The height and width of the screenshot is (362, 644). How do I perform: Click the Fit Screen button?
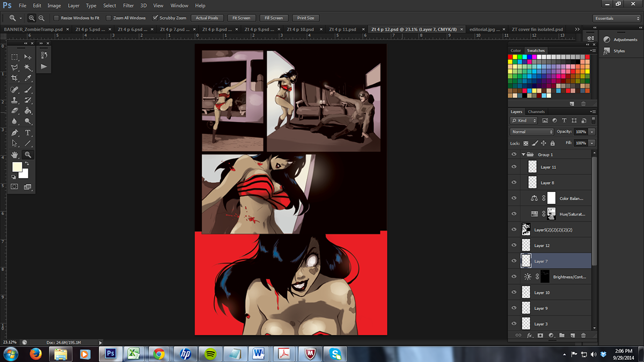pos(241,18)
